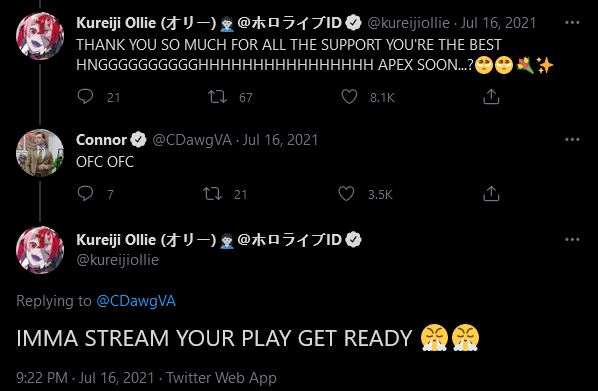Open the Jul 16, 2021 timestamp on Connor's tweet
The image size is (598, 391).
280,140
